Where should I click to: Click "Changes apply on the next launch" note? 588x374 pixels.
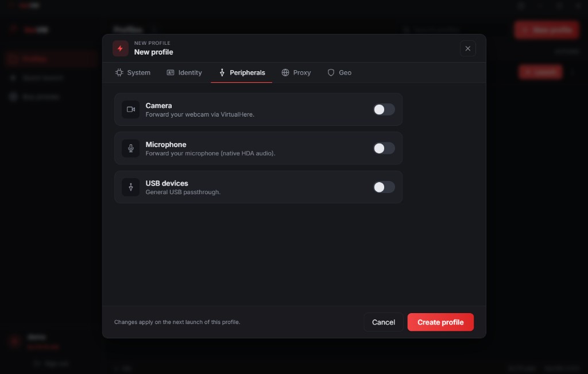pyautogui.click(x=177, y=322)
